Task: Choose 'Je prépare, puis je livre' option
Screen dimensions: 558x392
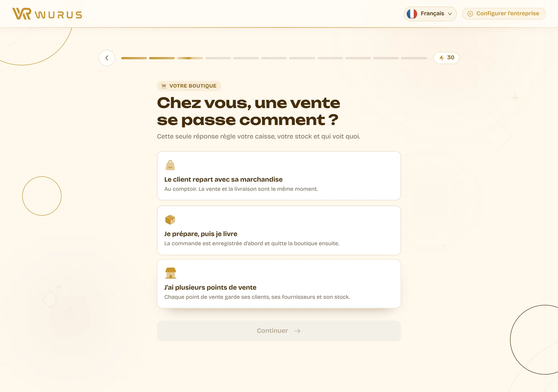Action: [x=279, y=230]
